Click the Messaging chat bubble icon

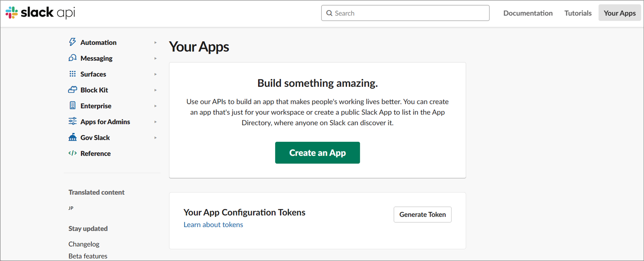pos(72,58)
